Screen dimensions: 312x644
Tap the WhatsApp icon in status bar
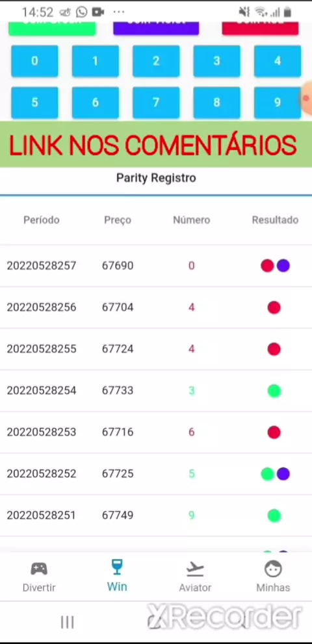[x=81, y=12]
